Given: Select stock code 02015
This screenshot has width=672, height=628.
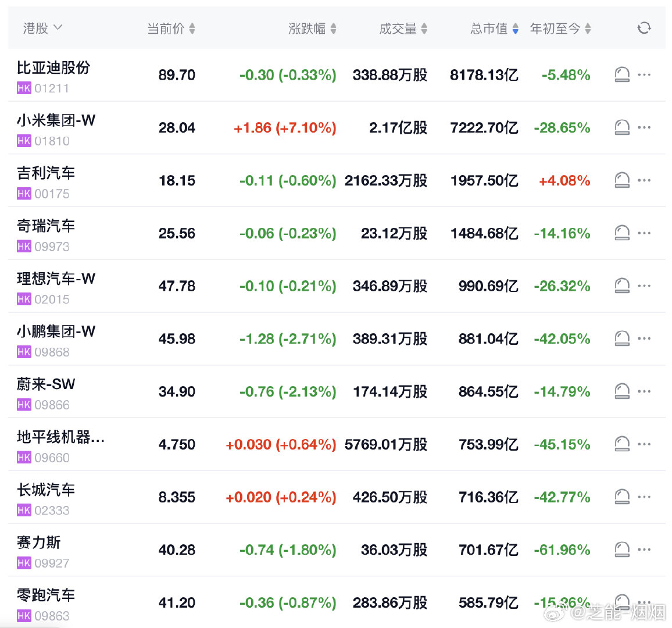Looking at the screenshot, I should coord(52,299).
